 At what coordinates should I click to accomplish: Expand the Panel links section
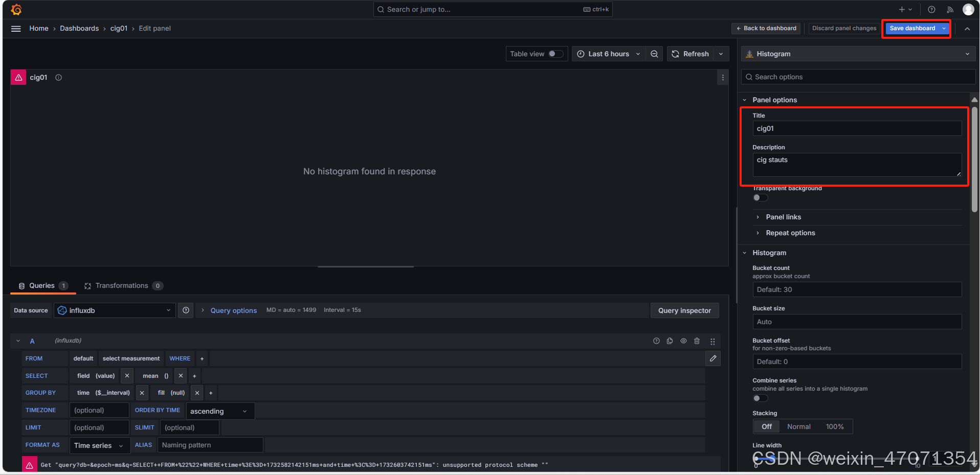tap(783, 217)
